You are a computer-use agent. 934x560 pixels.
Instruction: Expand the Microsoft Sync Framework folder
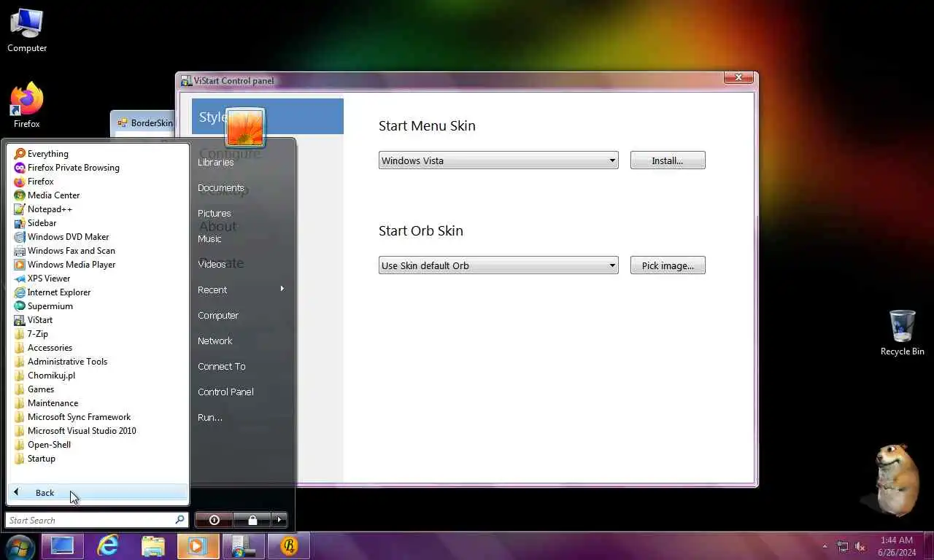pos(72,417)
